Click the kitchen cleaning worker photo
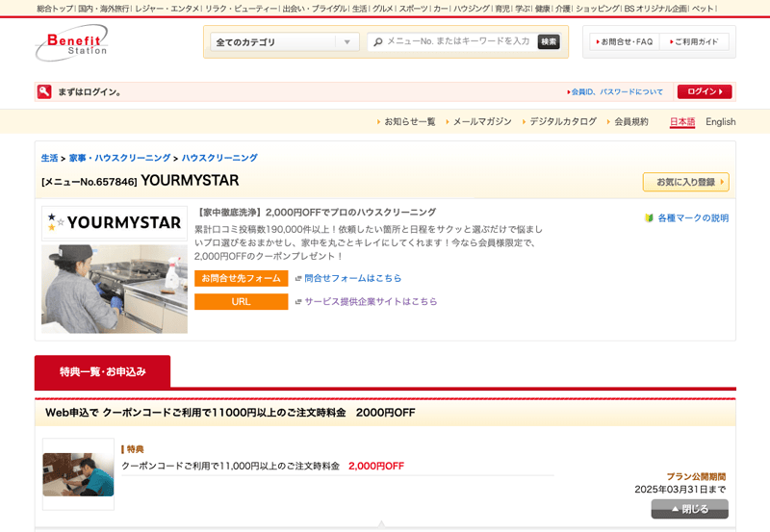This screenshot has width=770, height=532. coord(115,289)
